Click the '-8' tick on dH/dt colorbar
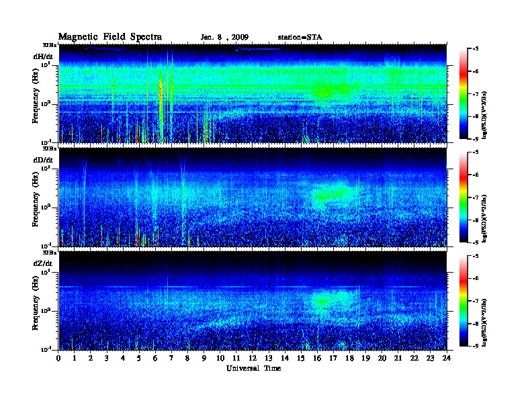532x411 pixels. (x=476, y=116)
